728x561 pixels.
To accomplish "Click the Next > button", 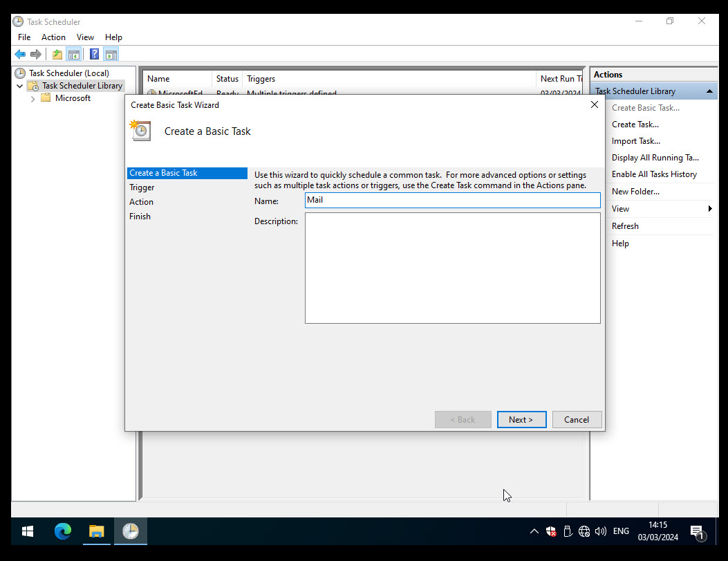I will click(521, 419).
